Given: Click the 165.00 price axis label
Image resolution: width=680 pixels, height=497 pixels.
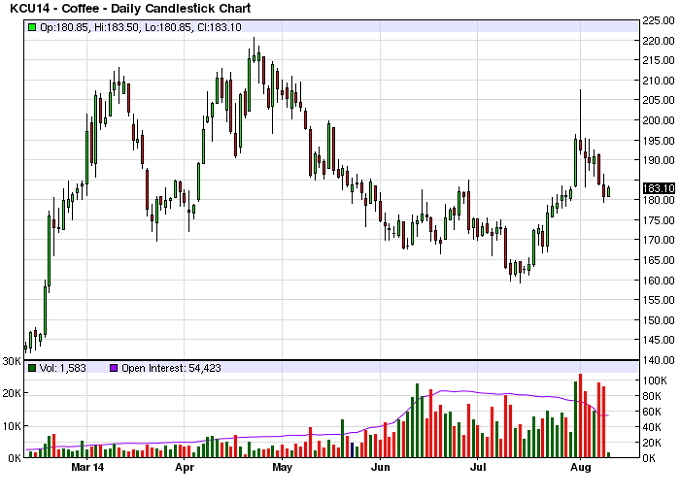Looking at the screenshot, I should (x=658, y=260).
